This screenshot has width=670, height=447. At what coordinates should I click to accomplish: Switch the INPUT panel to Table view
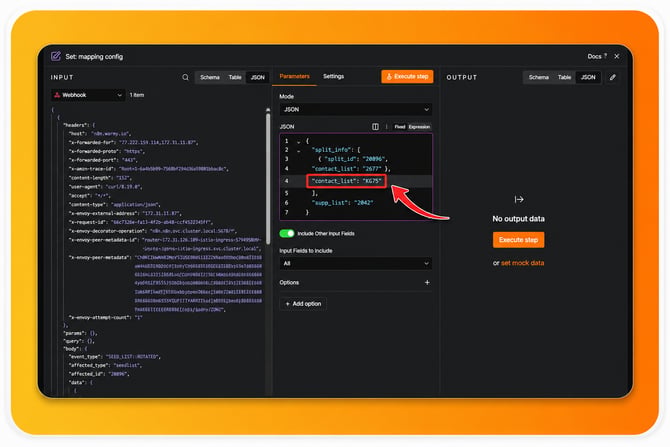[235, 77]
